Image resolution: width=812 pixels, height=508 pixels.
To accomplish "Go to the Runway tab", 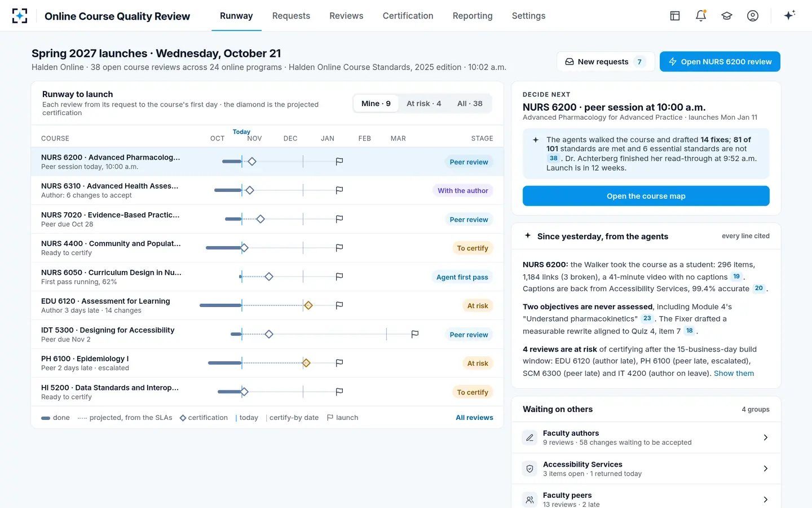I will [236, 16].
